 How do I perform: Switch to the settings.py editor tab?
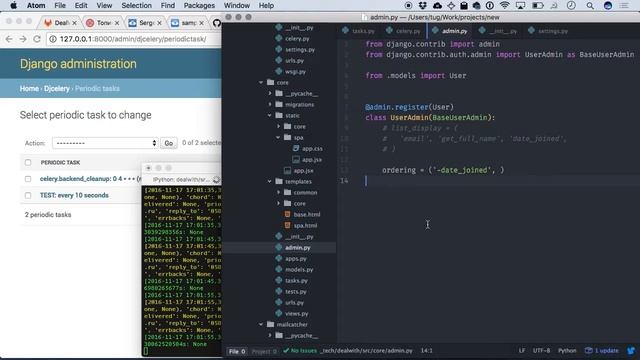coord(548,31)
